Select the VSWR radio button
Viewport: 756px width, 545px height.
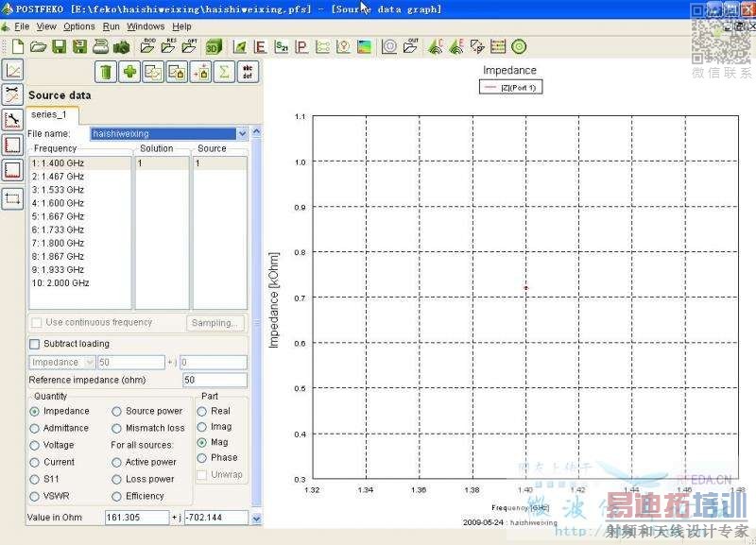coord(34,496)
